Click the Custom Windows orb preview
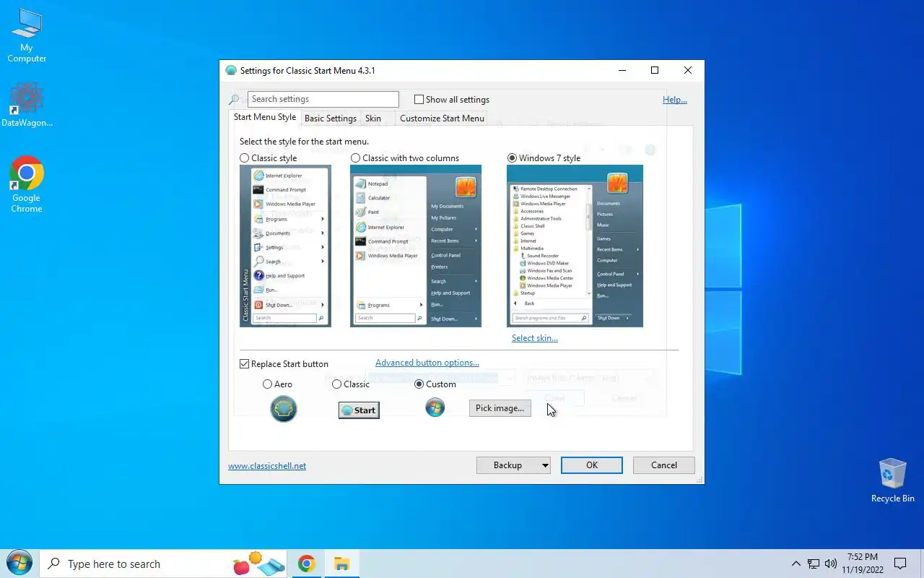 [435, 407]
